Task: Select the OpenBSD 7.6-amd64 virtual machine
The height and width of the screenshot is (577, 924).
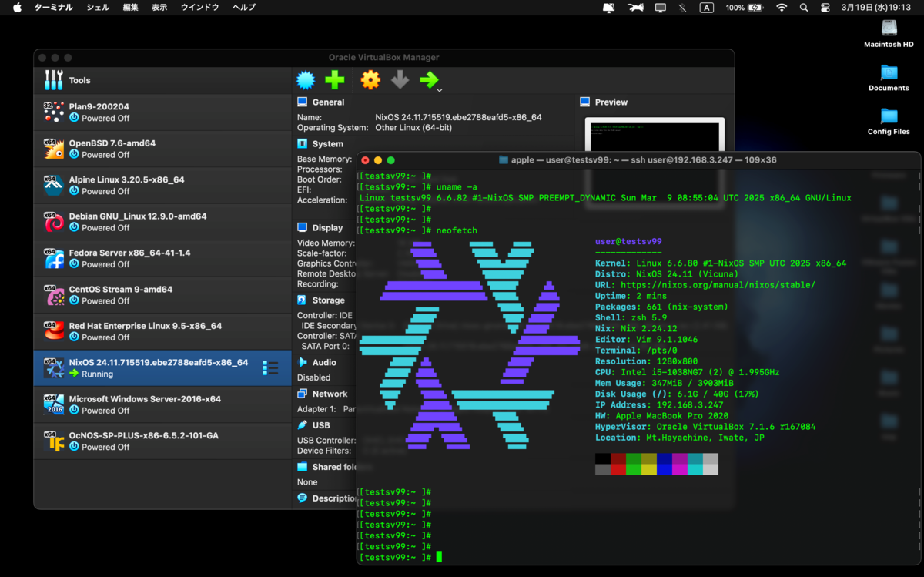Action: (x=162, y=149)
